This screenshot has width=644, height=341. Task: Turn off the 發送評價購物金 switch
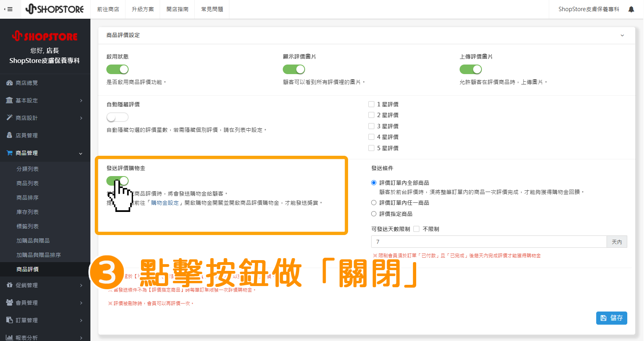(x=117, y=181)
